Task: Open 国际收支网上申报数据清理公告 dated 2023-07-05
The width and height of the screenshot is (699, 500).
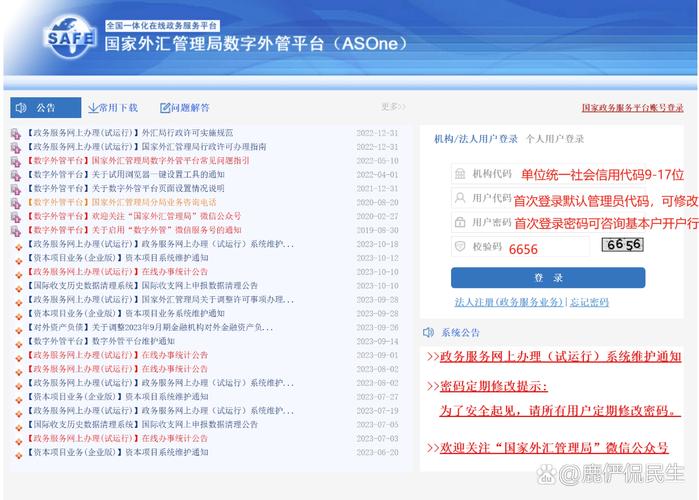Action: [x=143, y=424]
